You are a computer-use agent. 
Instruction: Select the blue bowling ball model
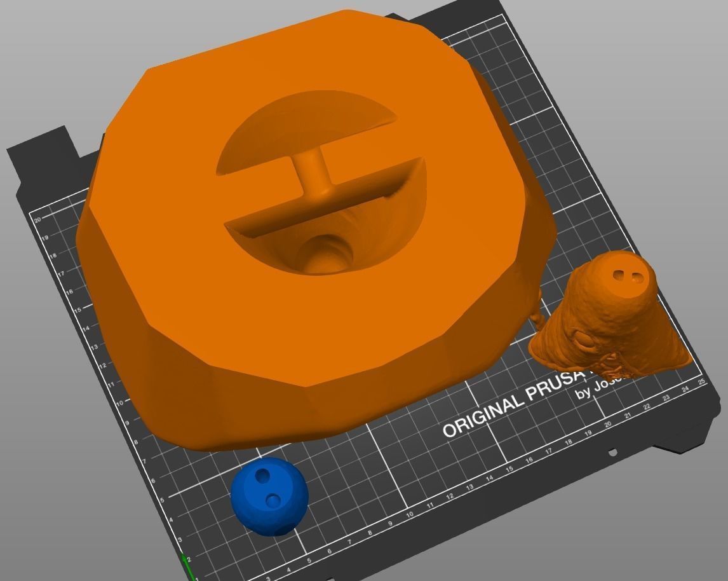click(x=269, y=496)
